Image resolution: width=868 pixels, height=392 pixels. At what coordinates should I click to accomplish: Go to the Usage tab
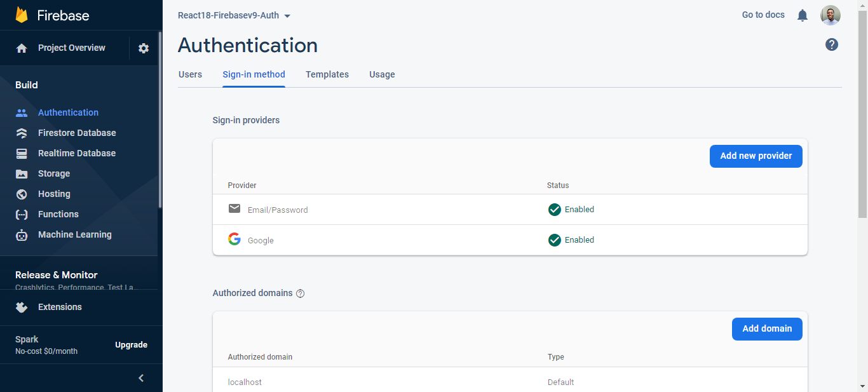coord(382,74)
